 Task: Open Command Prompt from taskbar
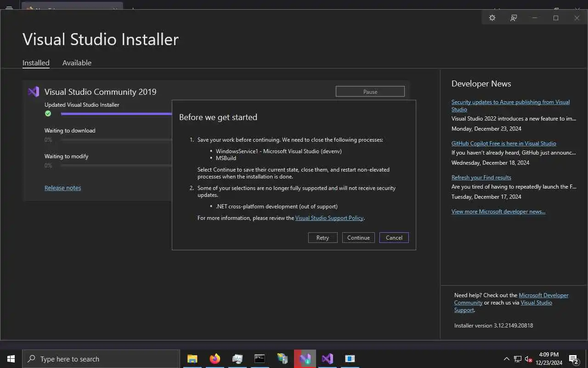260,359
